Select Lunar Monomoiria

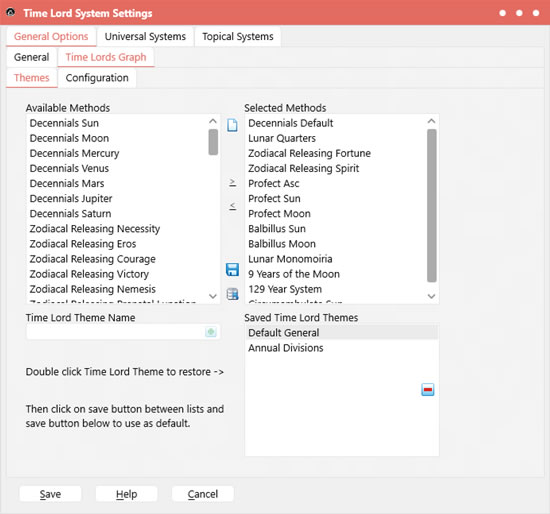pos(336,259)
